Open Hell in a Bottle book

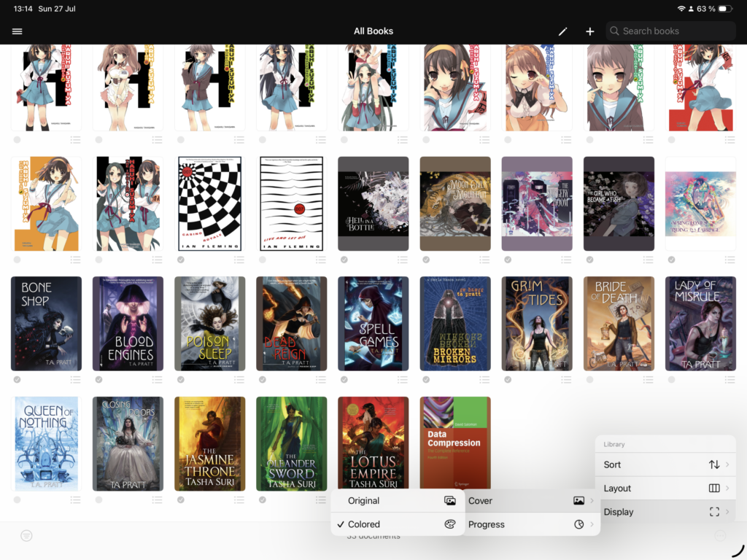point(373,203)
